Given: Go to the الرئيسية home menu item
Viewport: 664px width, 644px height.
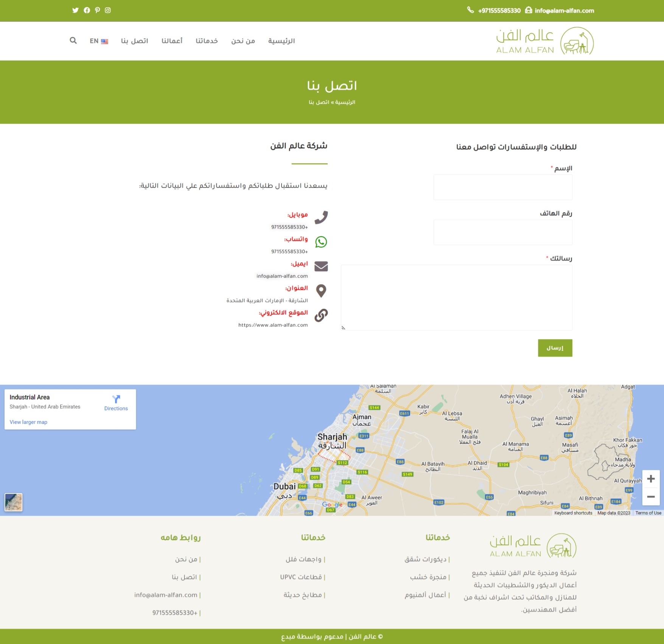Looking at the screenshot, I should coord(281,41).
